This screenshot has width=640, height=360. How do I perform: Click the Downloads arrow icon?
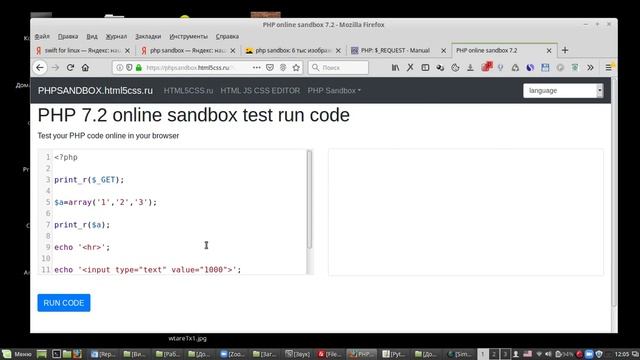(470, 68)
